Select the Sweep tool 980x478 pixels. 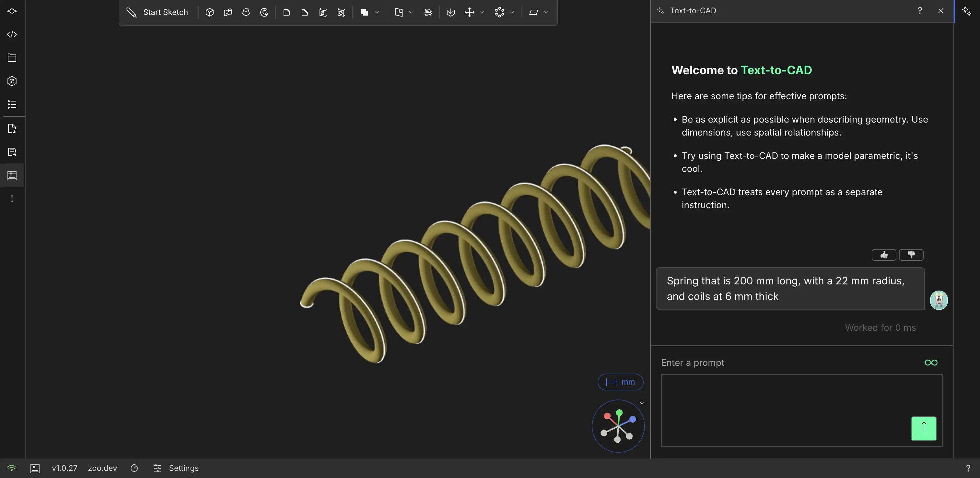[x=227, y=13]
